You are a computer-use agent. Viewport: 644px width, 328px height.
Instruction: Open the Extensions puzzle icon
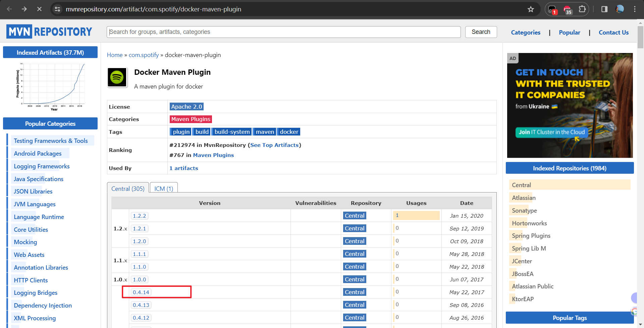[x=583, y=9]
